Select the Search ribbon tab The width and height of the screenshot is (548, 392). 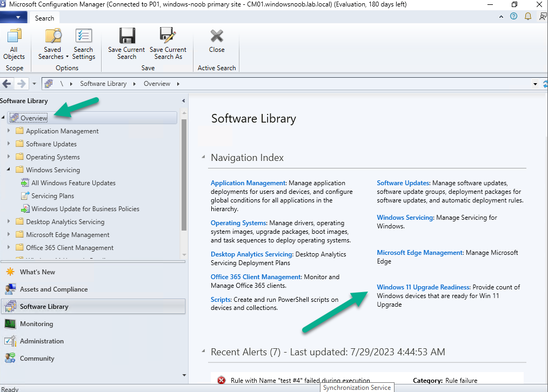point(44,18)
